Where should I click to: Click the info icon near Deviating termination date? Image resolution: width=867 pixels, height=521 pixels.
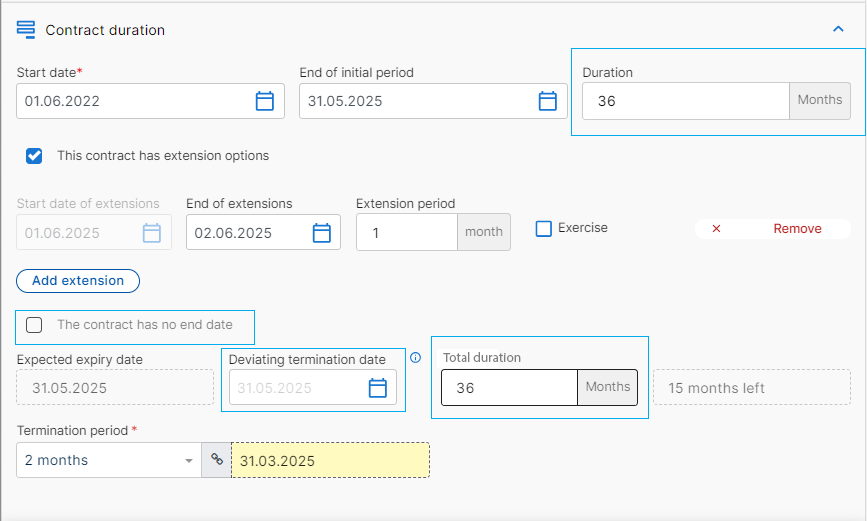[x=415, y=358]
